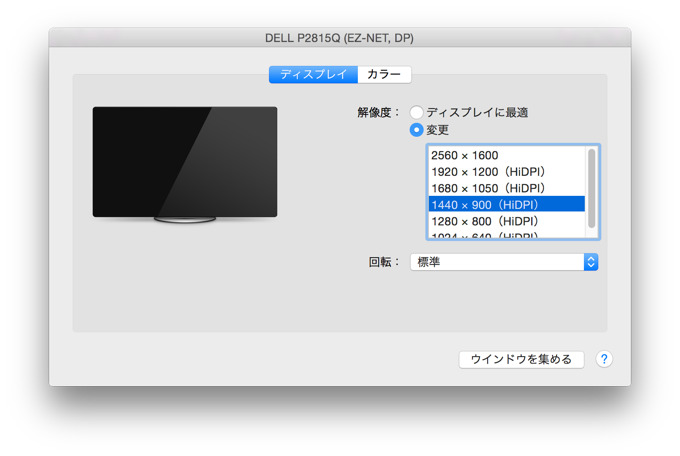Switch to the ディスプレイ tab

(x=313, y=75)
